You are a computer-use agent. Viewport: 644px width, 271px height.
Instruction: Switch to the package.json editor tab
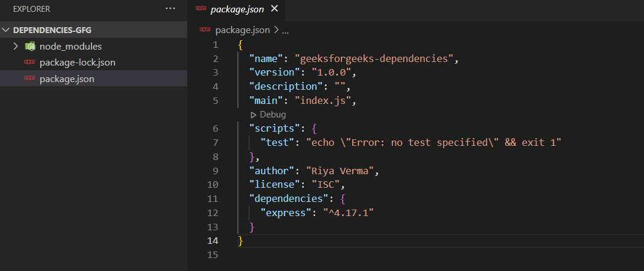click(236, 9)
